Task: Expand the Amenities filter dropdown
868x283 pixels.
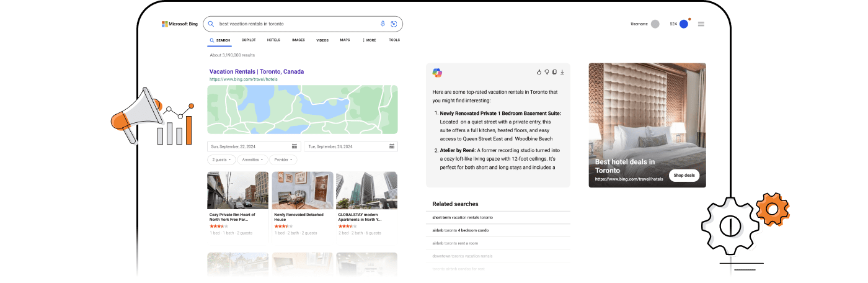Action: pyautogui.click(x=252, y=159)
